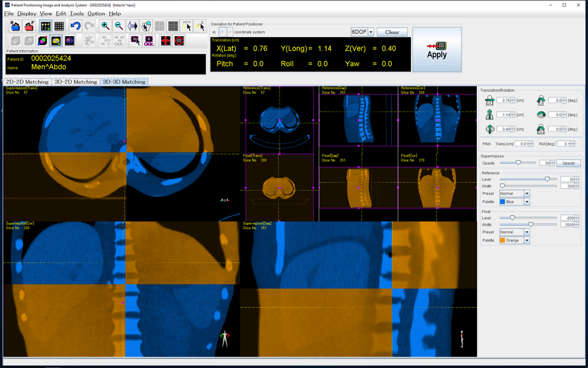Click the purple CALC region icon
This screenshot has height=368, width=588.
(149, 41)
